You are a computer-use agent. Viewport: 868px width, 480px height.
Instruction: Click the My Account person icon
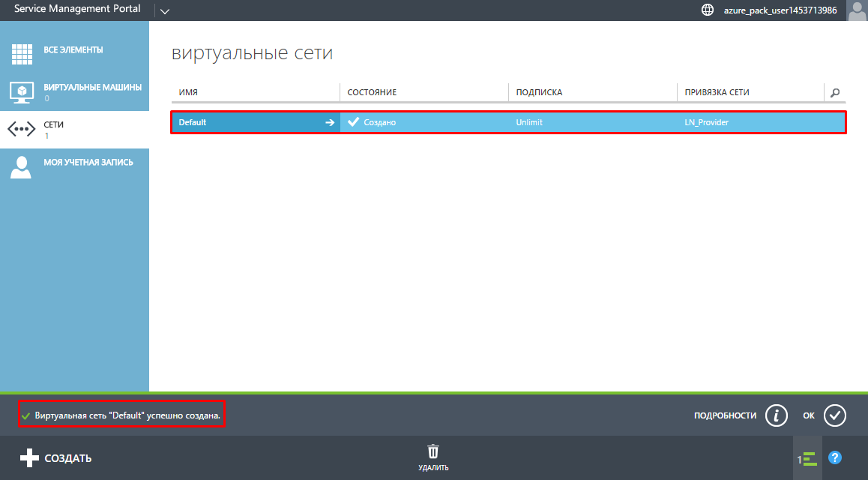pyautogui.click(x=22, y=167)
